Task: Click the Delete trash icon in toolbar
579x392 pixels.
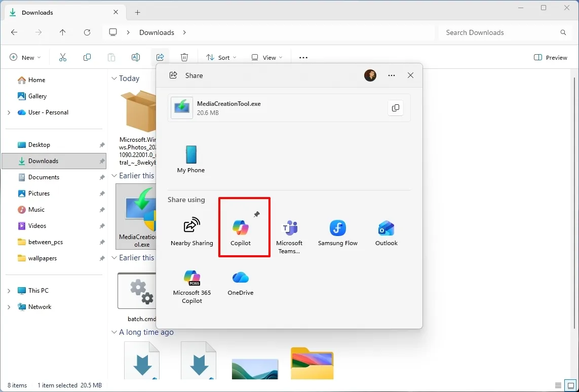Action: coord(184,58)
